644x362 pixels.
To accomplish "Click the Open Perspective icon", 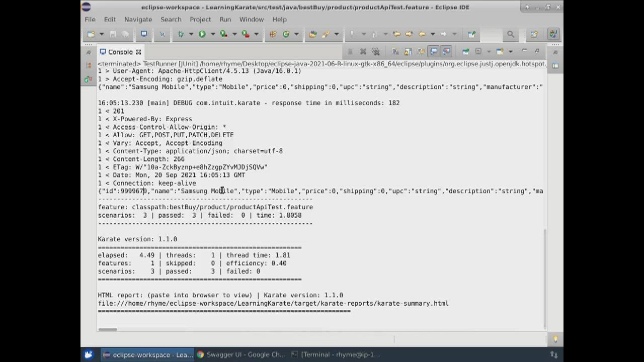I will coord(534,34).
